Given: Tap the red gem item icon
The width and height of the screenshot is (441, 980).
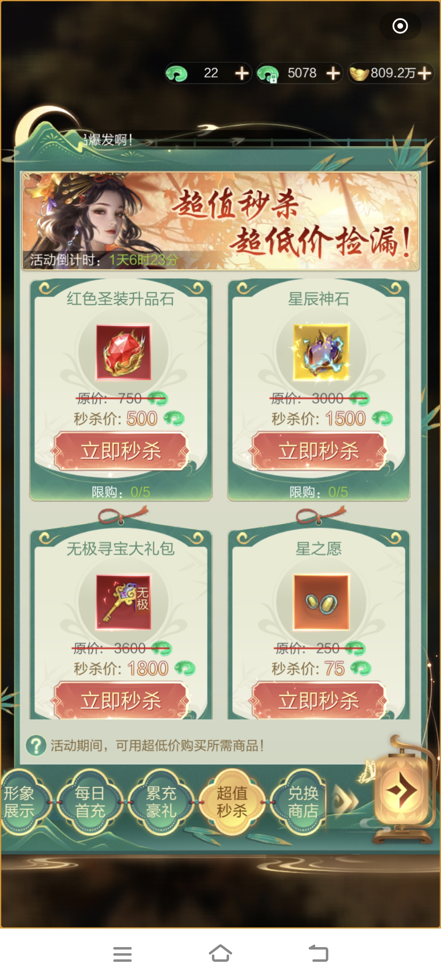Looking at the screenshot, I should 123,352.
